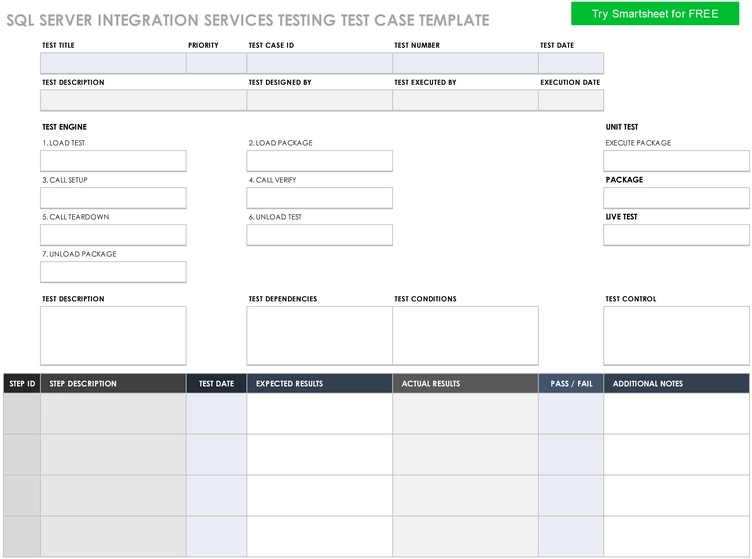Select the Actual Results column header
752x559 pixels.
click(465, 384)
